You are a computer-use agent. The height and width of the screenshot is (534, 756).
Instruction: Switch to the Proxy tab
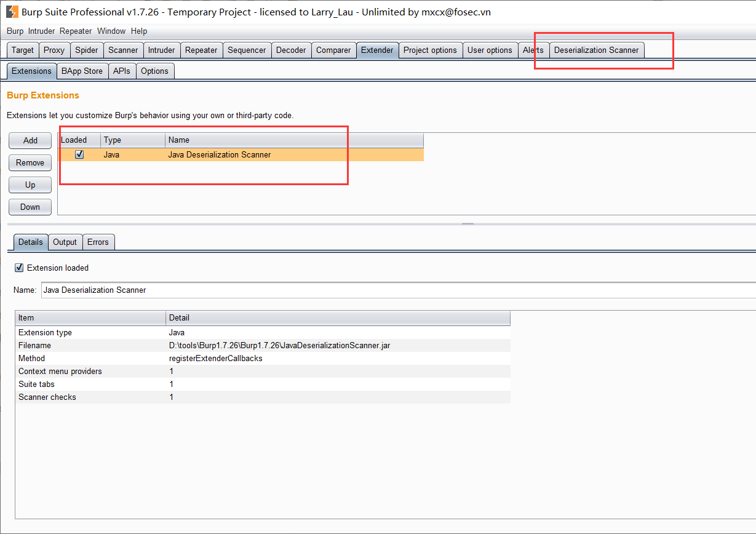tap(55, 50)
